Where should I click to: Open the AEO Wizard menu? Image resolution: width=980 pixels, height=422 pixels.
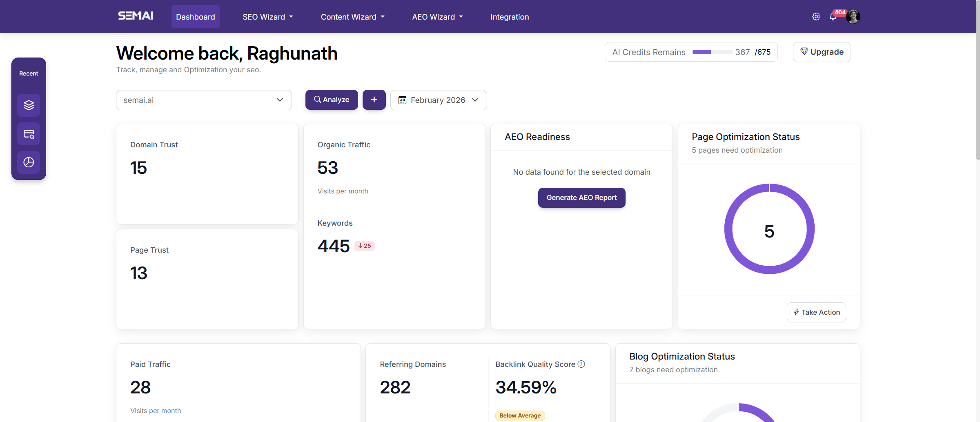437,17
